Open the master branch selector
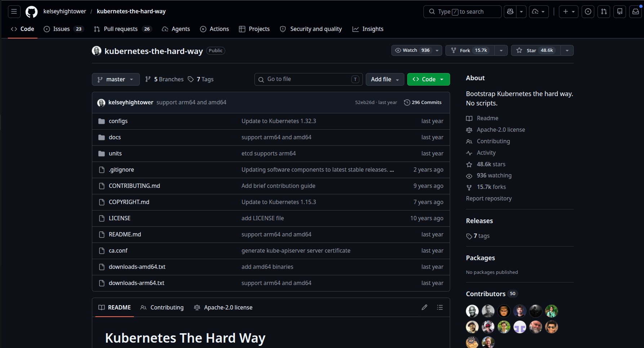 (116, 79)
